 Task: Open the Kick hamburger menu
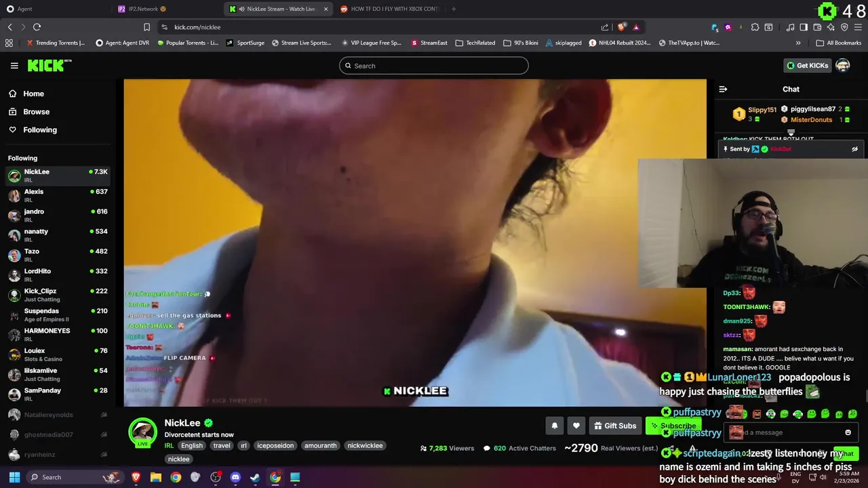point(14,66)
